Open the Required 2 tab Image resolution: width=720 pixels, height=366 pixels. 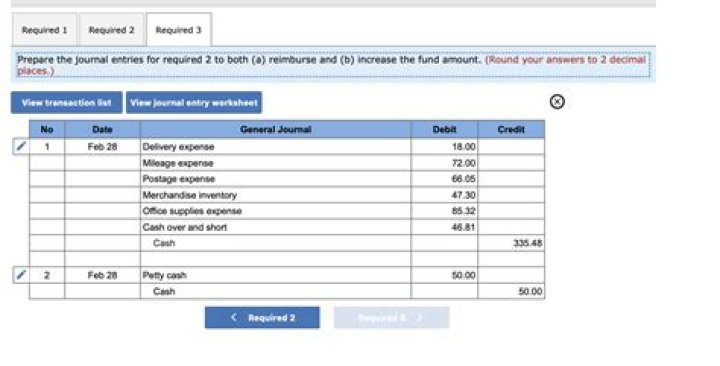click(112, 30)
